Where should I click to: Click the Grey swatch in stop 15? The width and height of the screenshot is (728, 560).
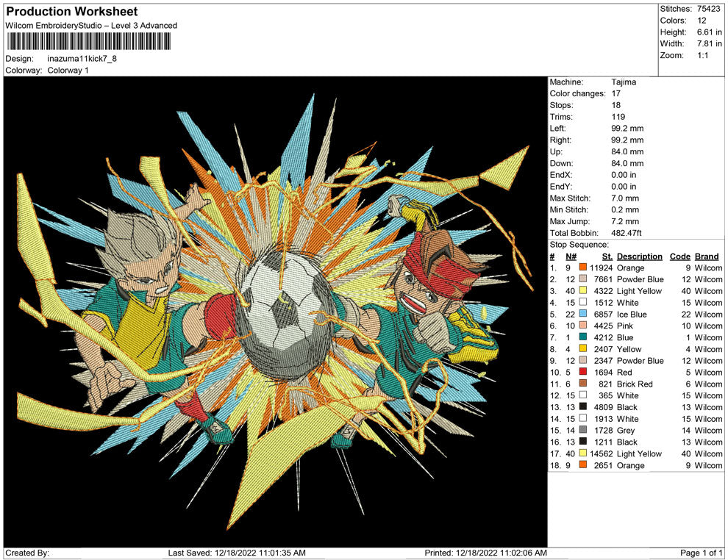tap(582, 430)
